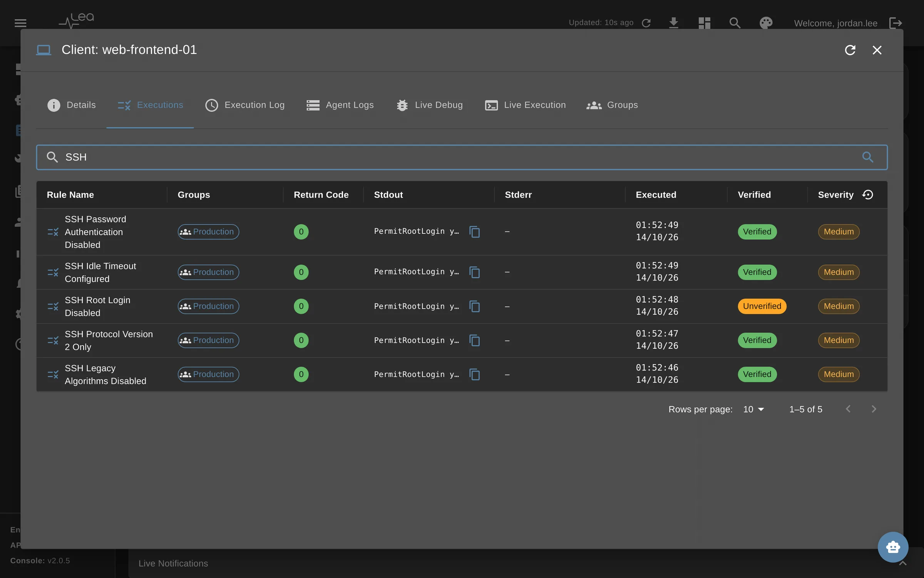924x578 pixels.
Task: Select the Executions tab
Action: 150,105
